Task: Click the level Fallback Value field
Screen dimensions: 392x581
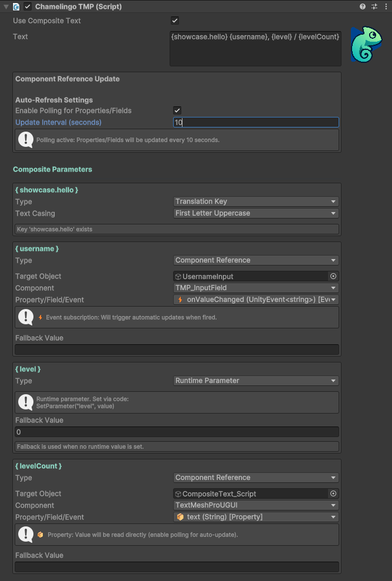Action: pos(176,432)
